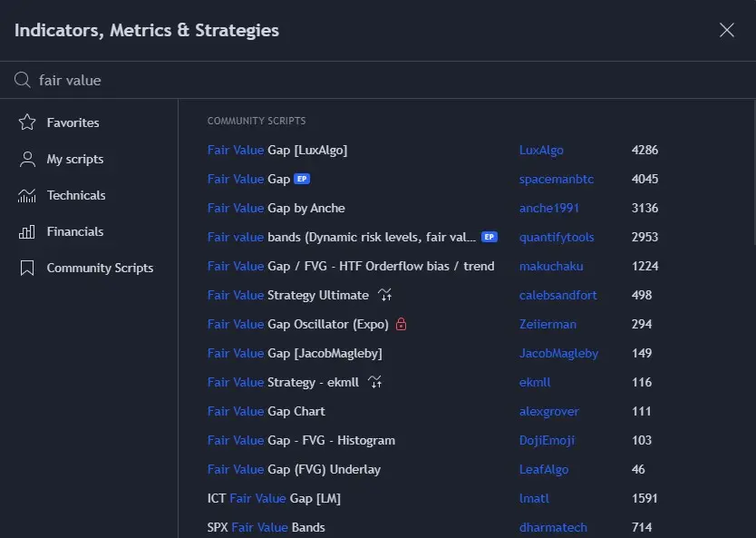Switch to the Financials category
756x538 pixels.
coord(75,231)
